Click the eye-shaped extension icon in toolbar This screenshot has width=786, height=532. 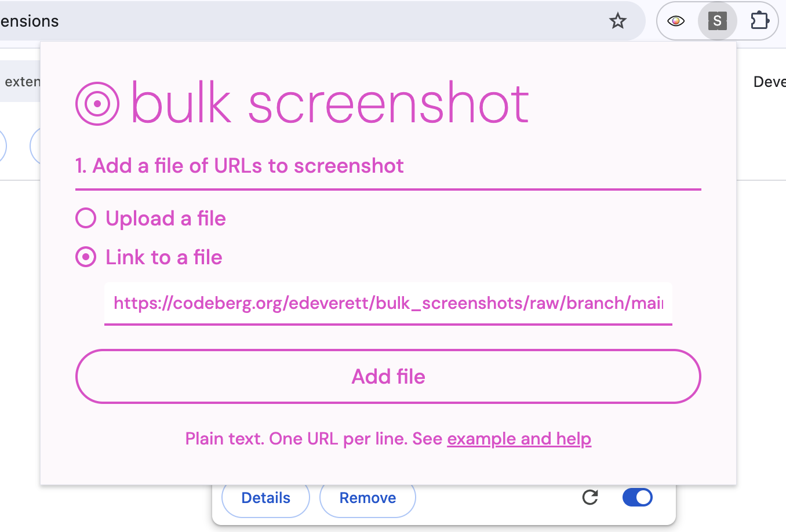676,21
